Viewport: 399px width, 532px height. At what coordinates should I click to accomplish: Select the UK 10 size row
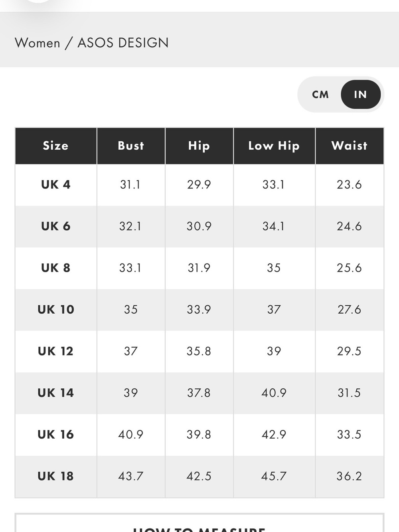click(199, 310)
